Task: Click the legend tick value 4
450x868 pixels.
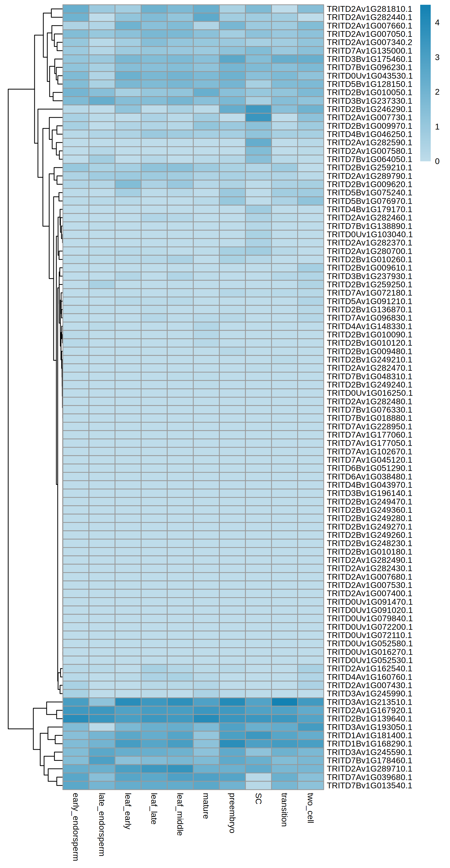Action: pyautogui.click(x=437, y=23)
